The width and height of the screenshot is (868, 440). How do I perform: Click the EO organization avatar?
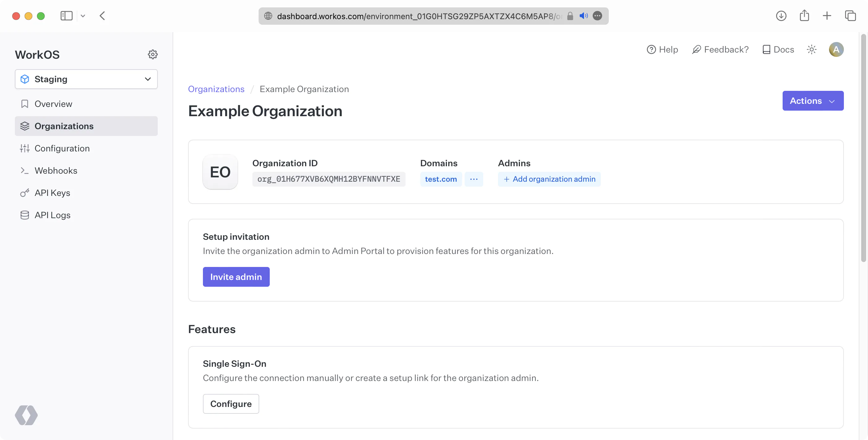[220, 172]
